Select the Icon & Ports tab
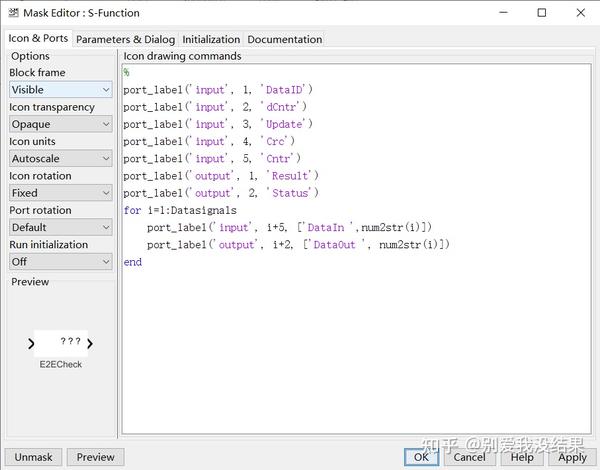Screen dimensions: 600x470 (x=38, y=38)
